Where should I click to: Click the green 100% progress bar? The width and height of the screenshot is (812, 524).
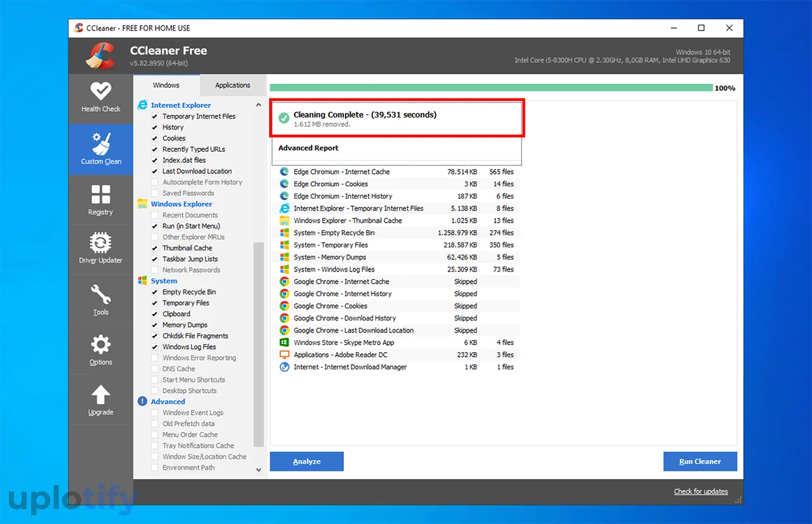pos(491,88)
